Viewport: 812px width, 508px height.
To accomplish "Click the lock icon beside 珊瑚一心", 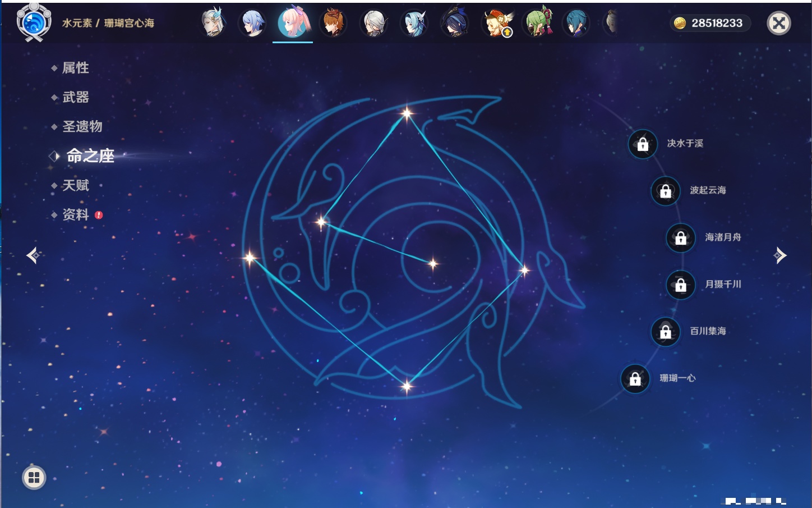I will (635, 378).
